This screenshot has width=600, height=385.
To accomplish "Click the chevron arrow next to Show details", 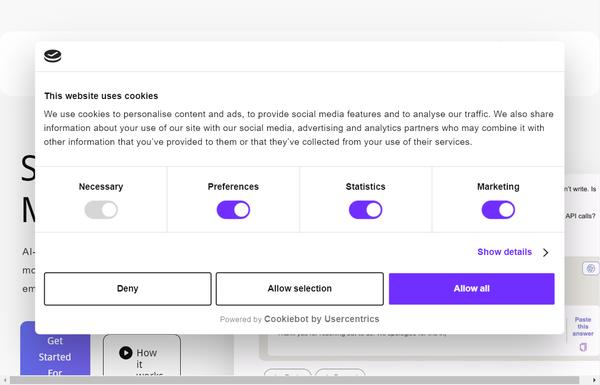I will 546,252.
